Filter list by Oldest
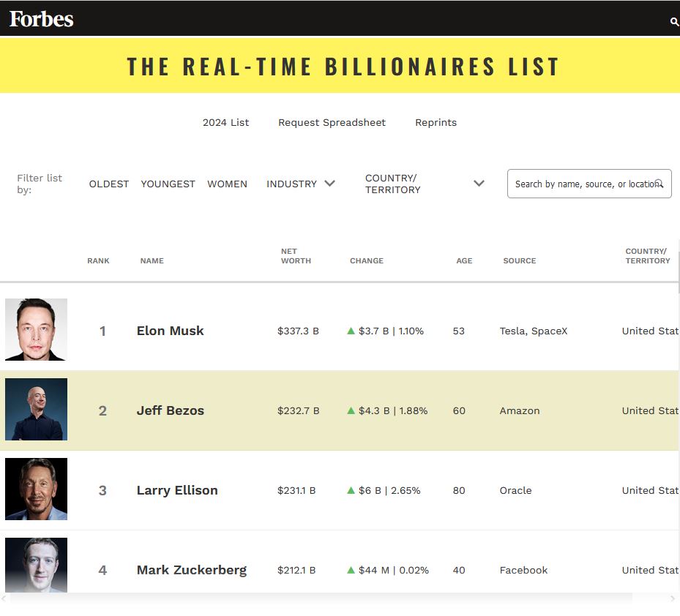680x616 pixels. click(109, 184)
